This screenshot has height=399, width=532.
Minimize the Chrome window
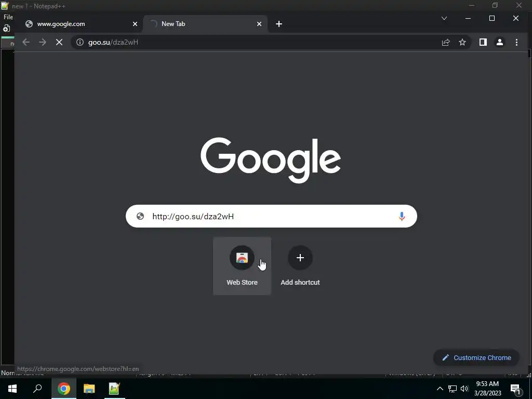click(468, 18)
